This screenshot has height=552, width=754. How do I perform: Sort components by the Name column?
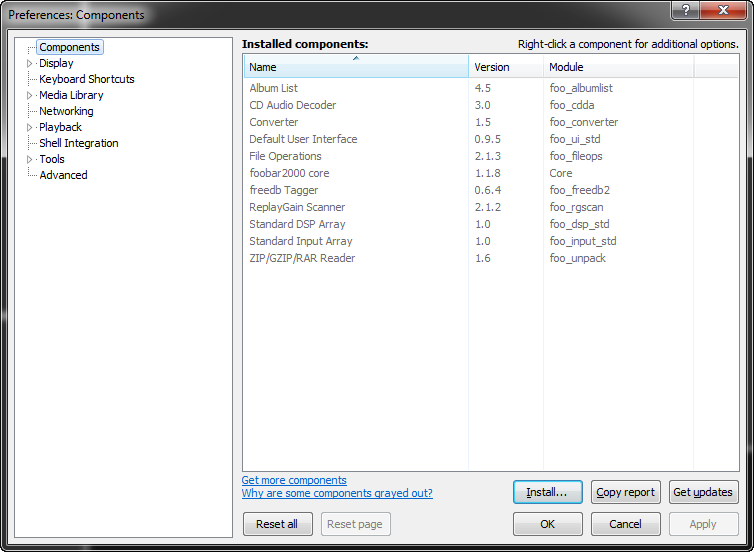pyautogui.click(x=356, y=66)
